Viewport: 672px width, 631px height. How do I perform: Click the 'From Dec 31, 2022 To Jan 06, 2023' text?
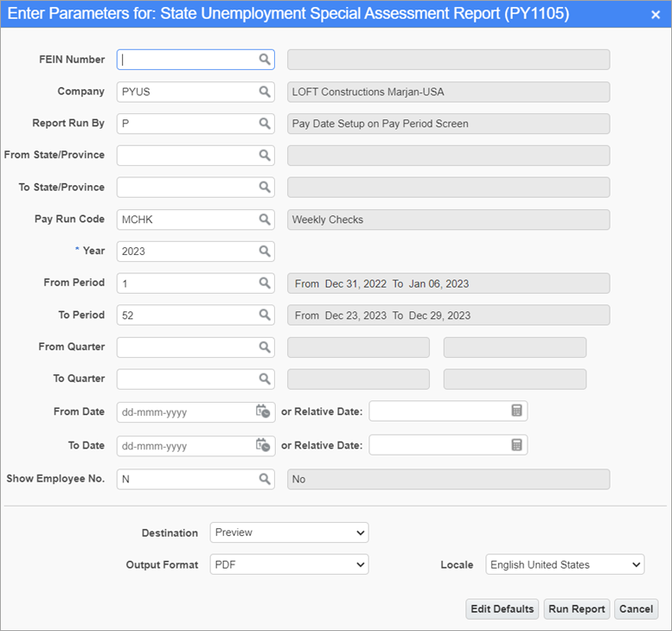point(382,284)
